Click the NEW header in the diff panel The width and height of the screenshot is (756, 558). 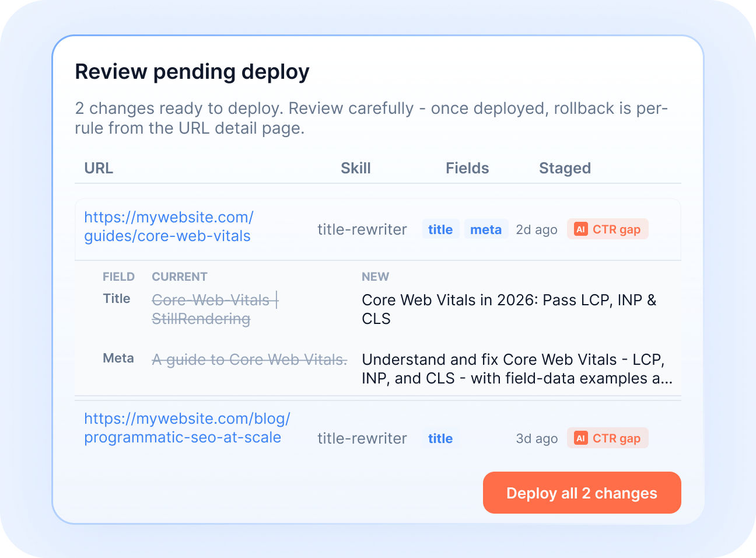pyautogui.click(x=375, y=277)
